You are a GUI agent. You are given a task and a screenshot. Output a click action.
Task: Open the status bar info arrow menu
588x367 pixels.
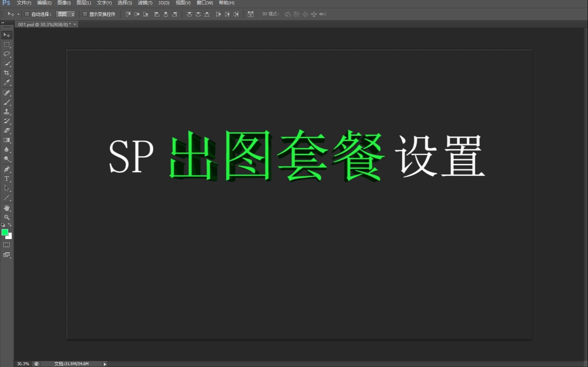click(105, 364)
